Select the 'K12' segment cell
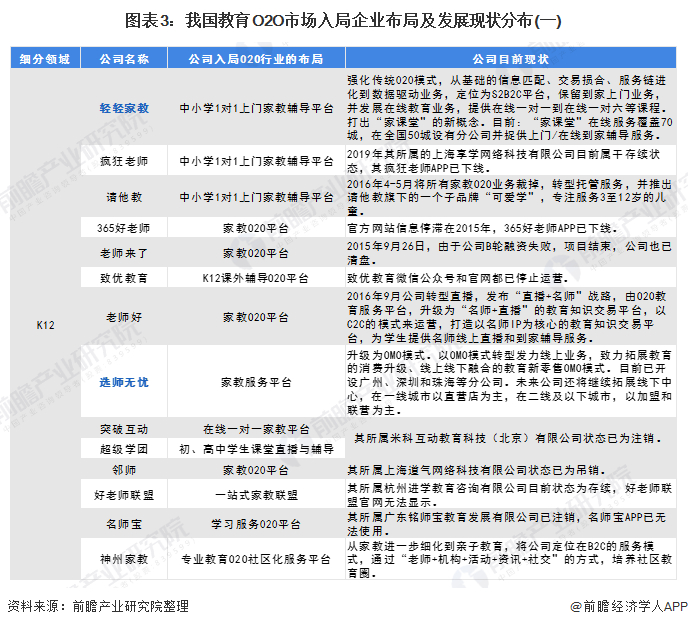The width and height of the screenshot is (688, 627). pos(45,325)
